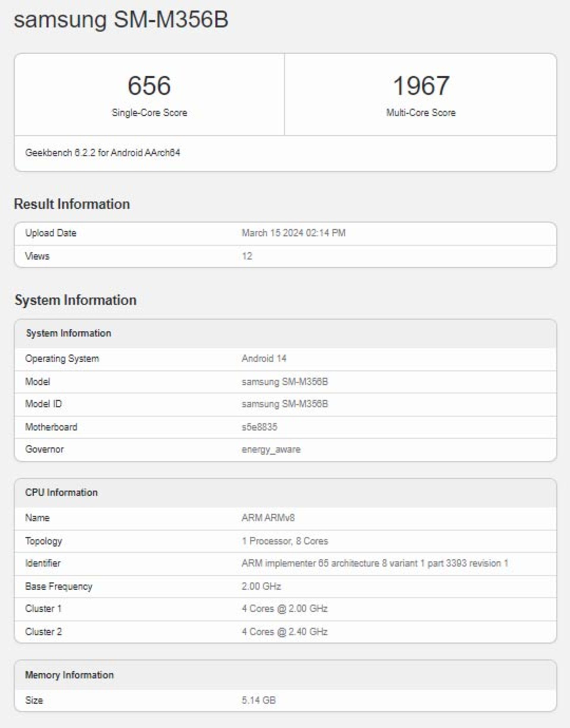The image size is (570, 728).
Task: Select the Single-Core Score value 656
Action: pyautogui.click(x=149, y=87)
